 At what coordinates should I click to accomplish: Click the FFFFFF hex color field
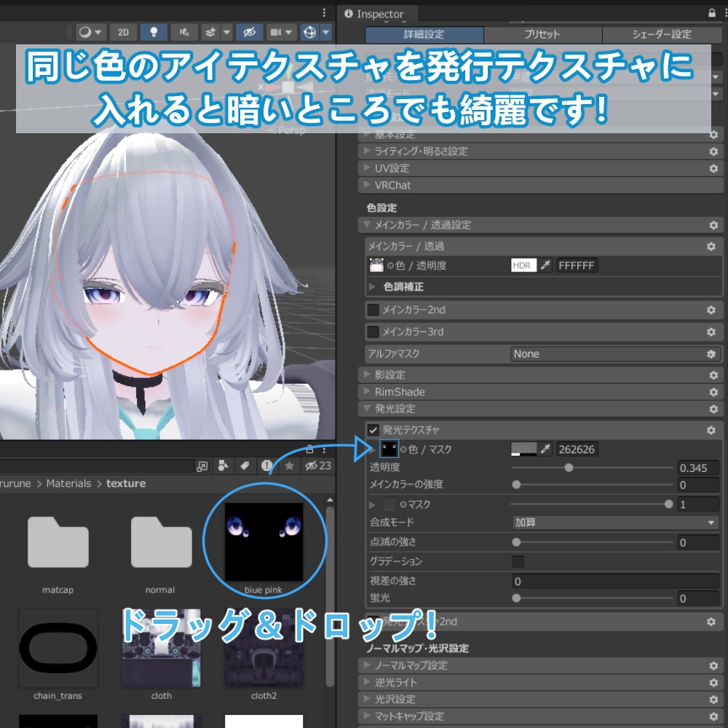(577, 266)
